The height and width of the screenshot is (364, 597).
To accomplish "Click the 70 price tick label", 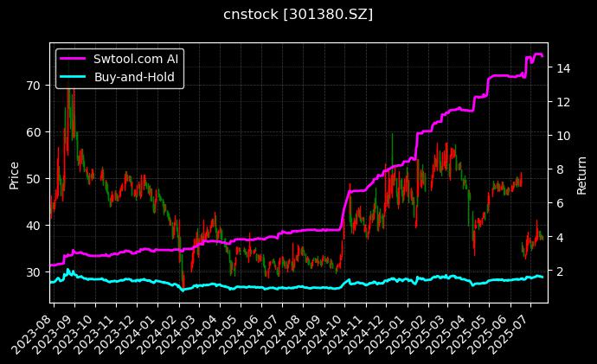I will (34, 85).
